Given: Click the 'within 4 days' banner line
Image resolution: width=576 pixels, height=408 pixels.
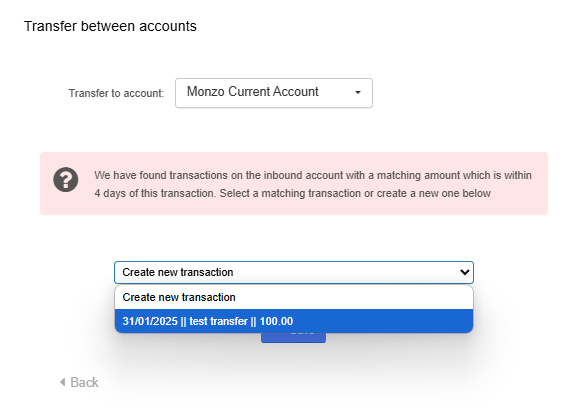Looking at the screenshot, I should pos(313,175).
